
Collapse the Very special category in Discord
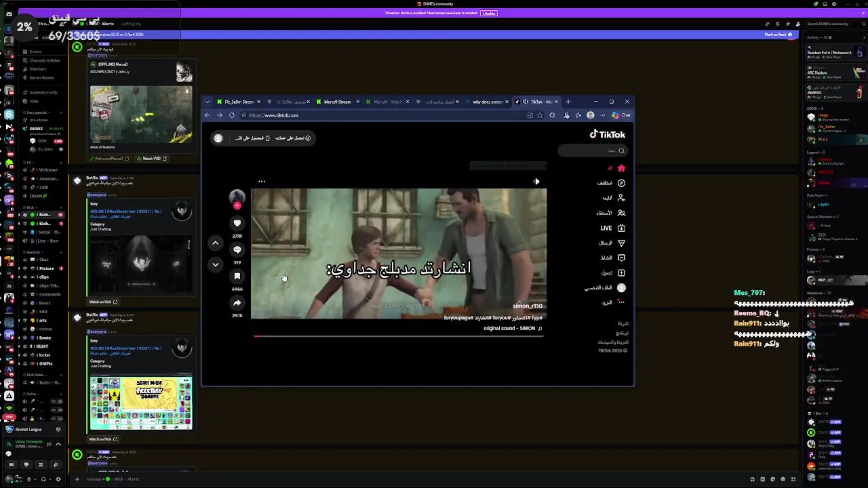(x=37, y=113)
